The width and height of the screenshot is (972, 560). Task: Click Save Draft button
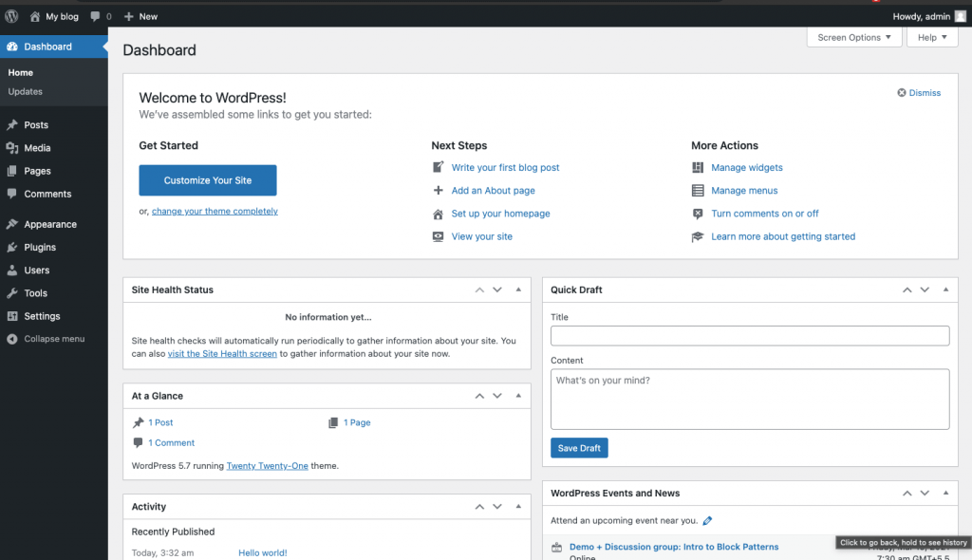[579, 448]
